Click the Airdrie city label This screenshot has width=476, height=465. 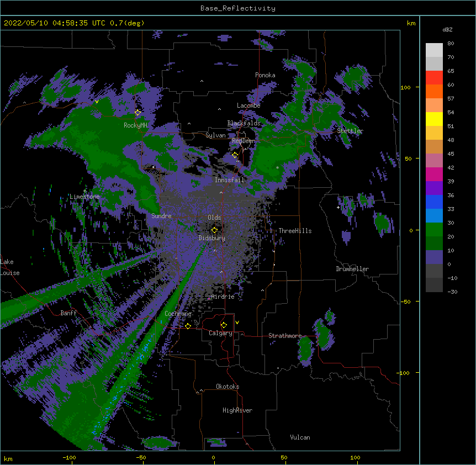coord(223,297)
